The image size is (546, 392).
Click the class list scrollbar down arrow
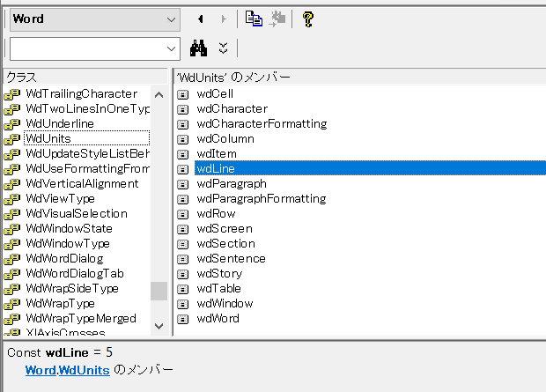159,326
